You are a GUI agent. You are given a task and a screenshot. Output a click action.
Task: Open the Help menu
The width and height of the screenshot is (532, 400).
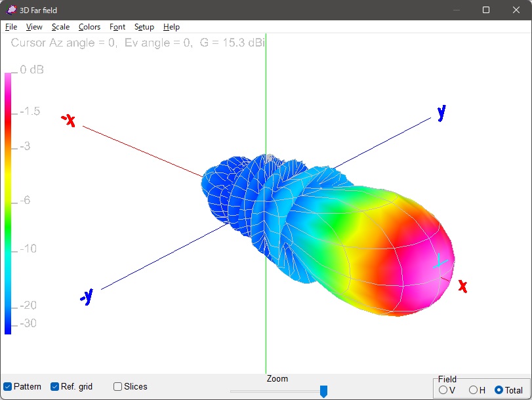(171, 27)
